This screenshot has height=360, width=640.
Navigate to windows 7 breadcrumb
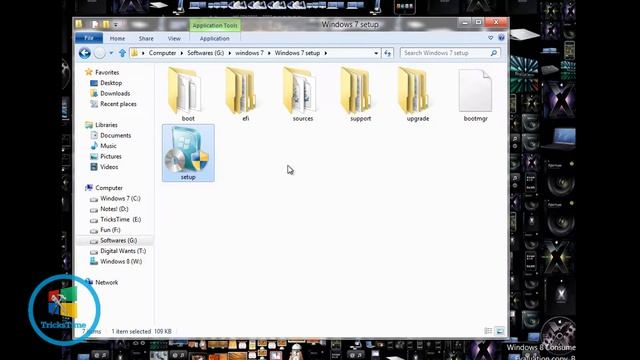pyautogui.click(x=249, y=53)
